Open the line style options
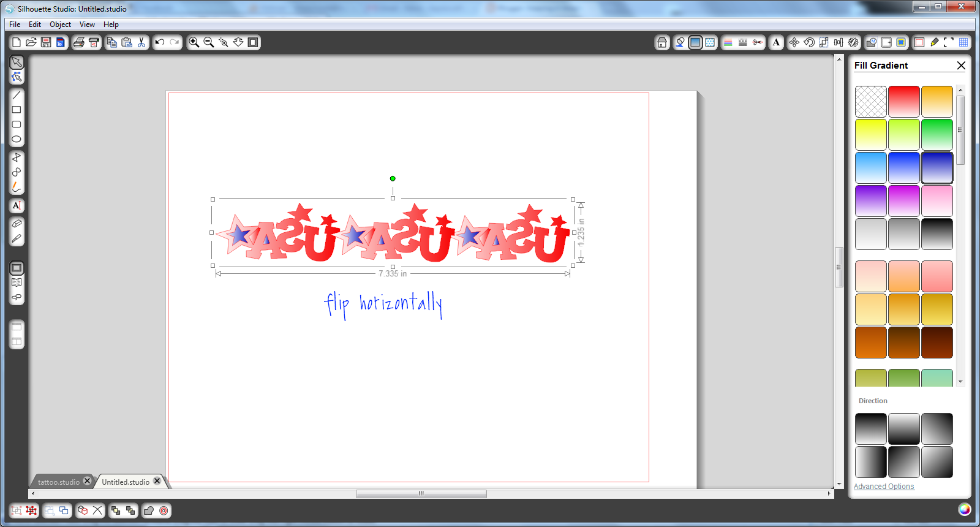This screenshot has width=980, height=527. point(743,42)
